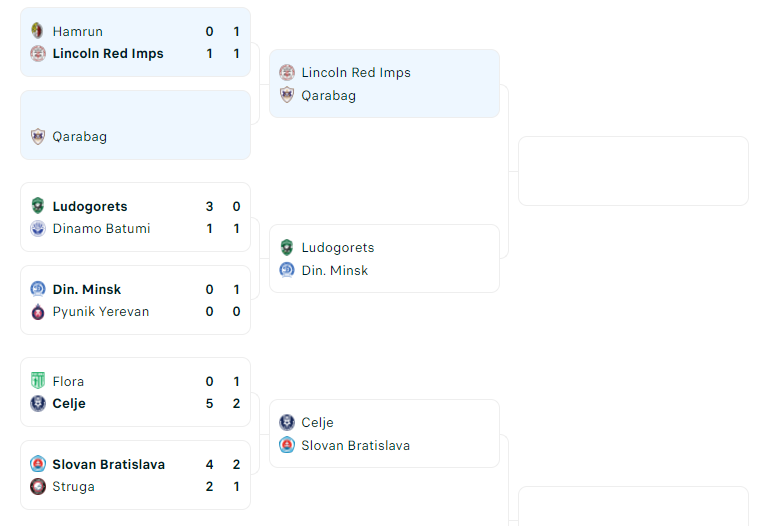Click Hamrun's first-leg score of 0

pyautogui.click(x=209, y=31)
